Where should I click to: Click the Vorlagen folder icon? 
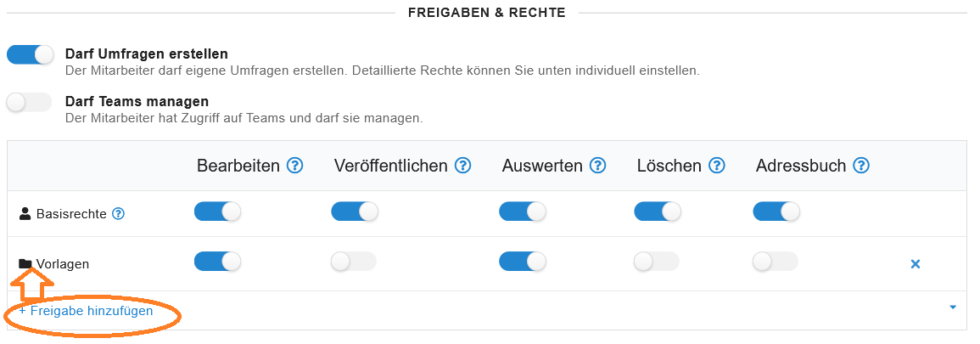point(25,264)
